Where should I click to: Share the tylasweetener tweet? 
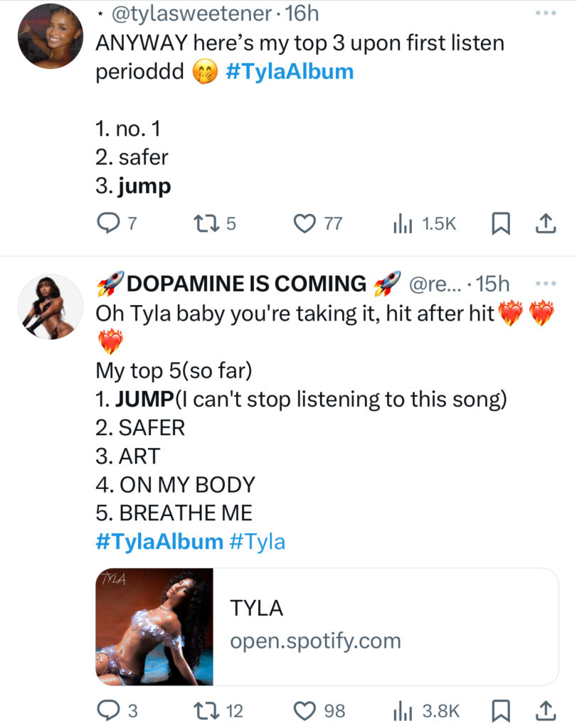546,223
